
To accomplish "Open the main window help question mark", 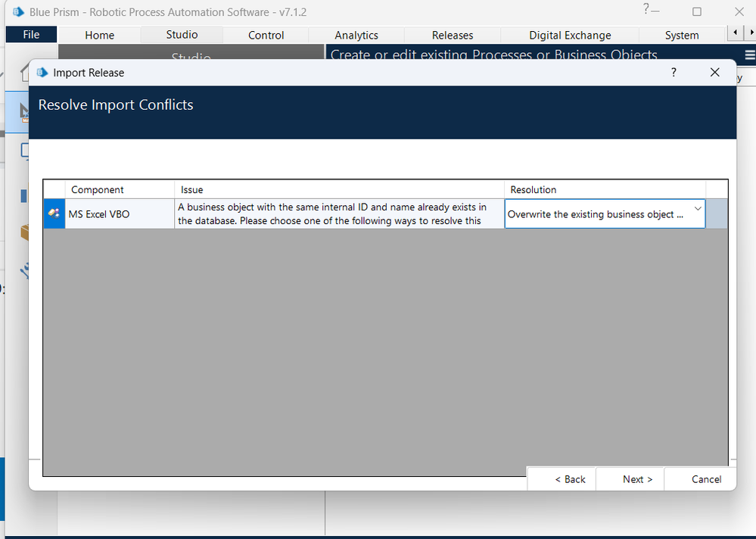I will point(646,8).
